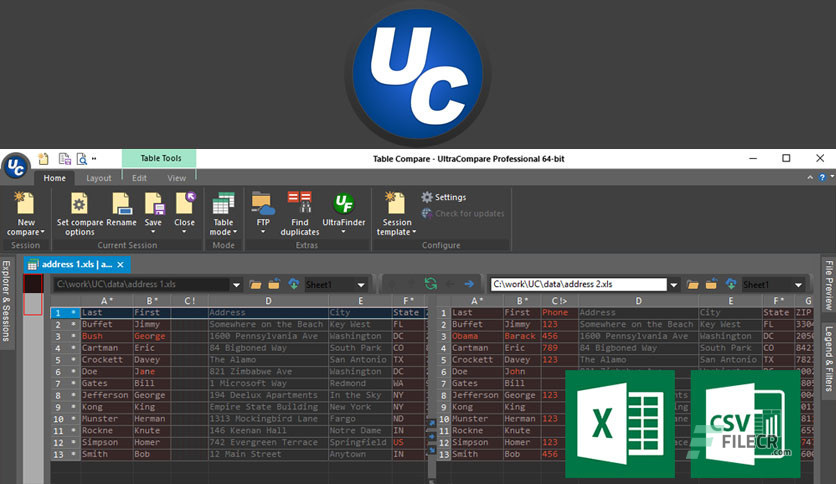Switch to the Home ribbon tab

(54, 178)
